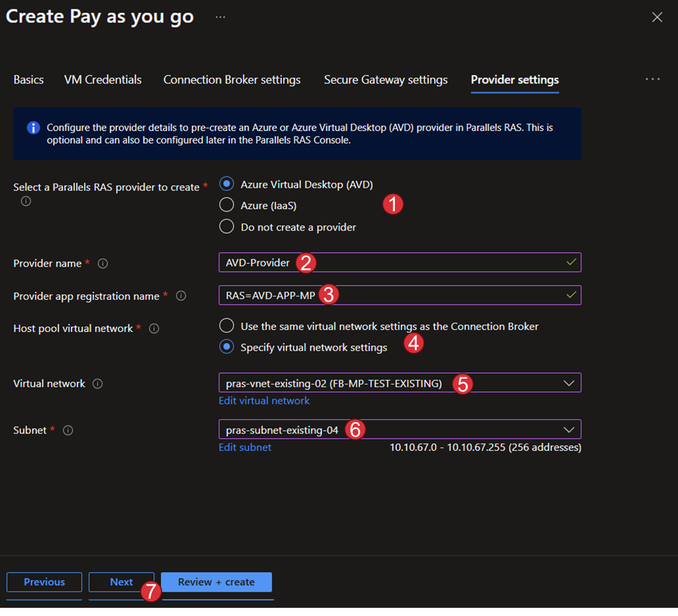Select Azure Virtual Desktop (AVD) radio option
678x616 pixels.
pyautogui.click(x=227, y=184)
